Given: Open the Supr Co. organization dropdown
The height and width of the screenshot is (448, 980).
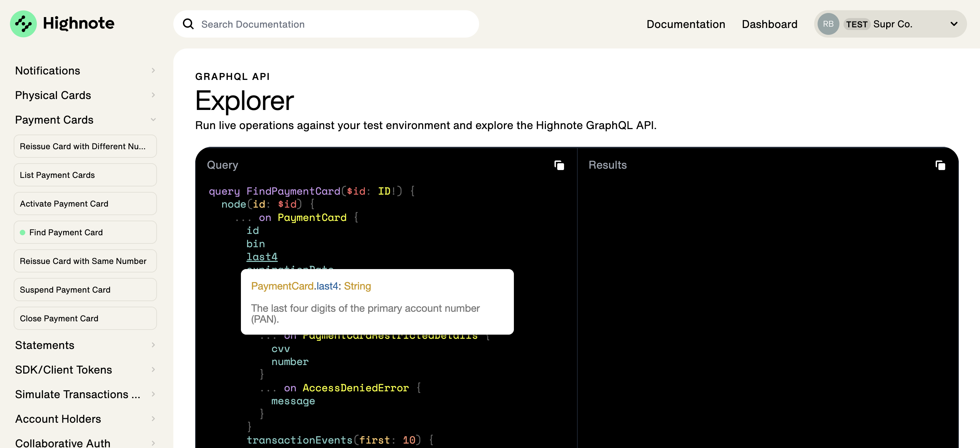Looking at the screenshot, I should (x=954, y=24).
